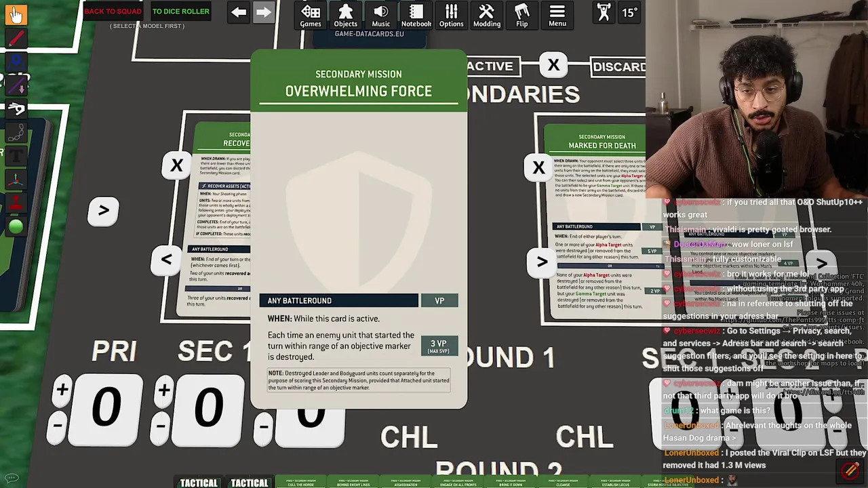Screen dimensions: 868x488
Task: Click the right arrow redo button
Action: pos(264,12)
